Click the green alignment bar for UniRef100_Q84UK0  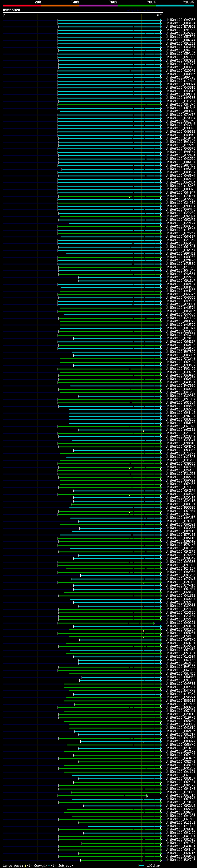(x=110, y=104)
